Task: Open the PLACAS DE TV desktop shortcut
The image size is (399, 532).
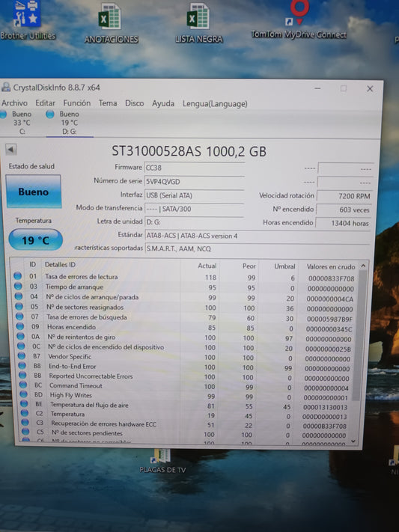Action: [162, 461]
